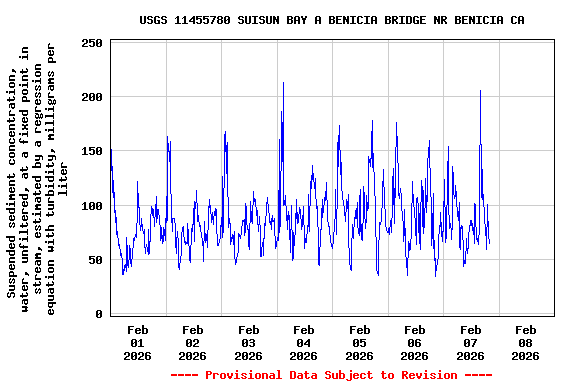Click the y-axis value 0
This screenshot has width=576, height=384.
pyautogui.click(x=99, y=314)
